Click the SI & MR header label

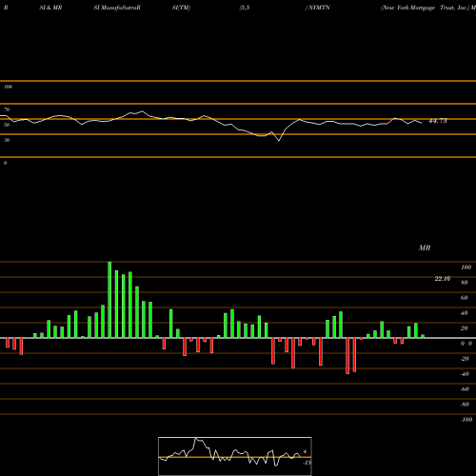[50, 8]
